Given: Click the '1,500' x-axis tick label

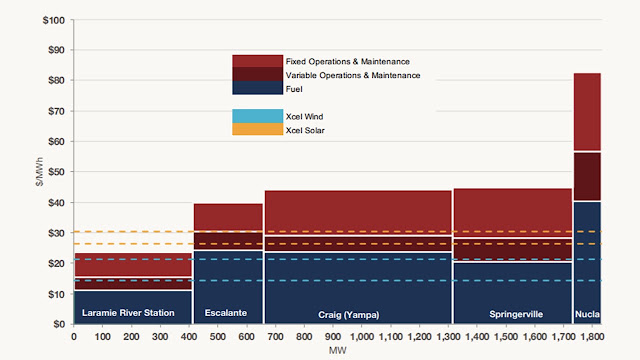Looking at the screenshot, I should [506, 337].
